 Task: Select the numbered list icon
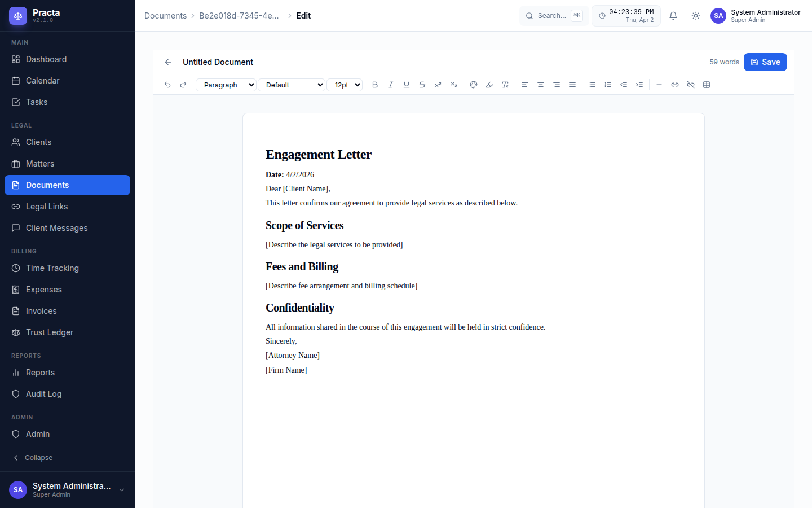click(608, 85)
